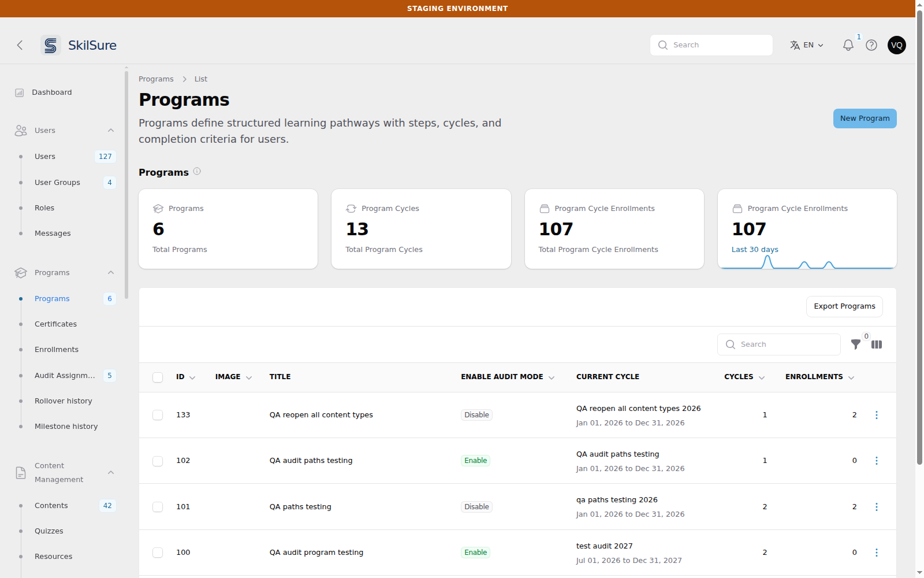
Task: Click the table filter funnel icon
Action: pyautogui.click(x=856, y=344)
